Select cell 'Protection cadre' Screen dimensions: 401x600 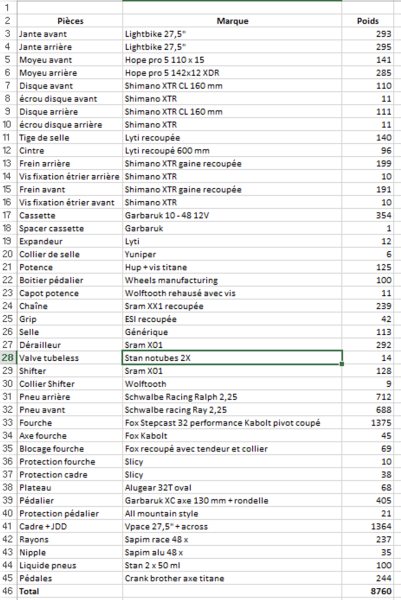(x=70, y=475)
